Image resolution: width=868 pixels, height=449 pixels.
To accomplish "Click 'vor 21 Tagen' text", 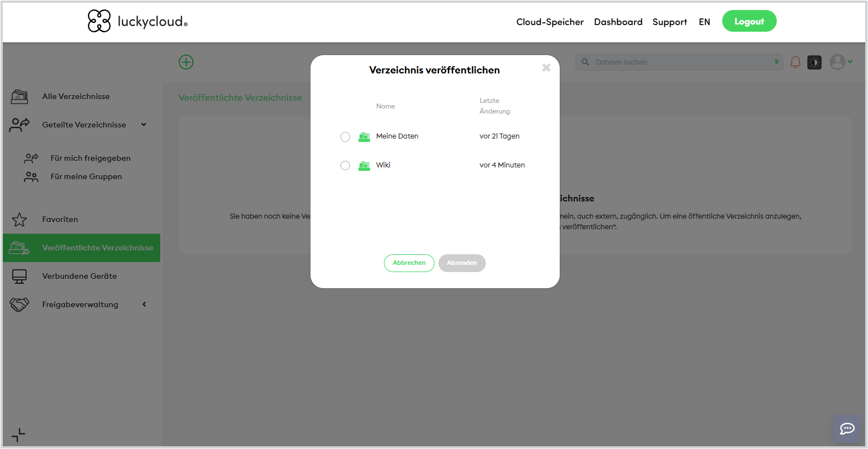I will coord(500,136).
